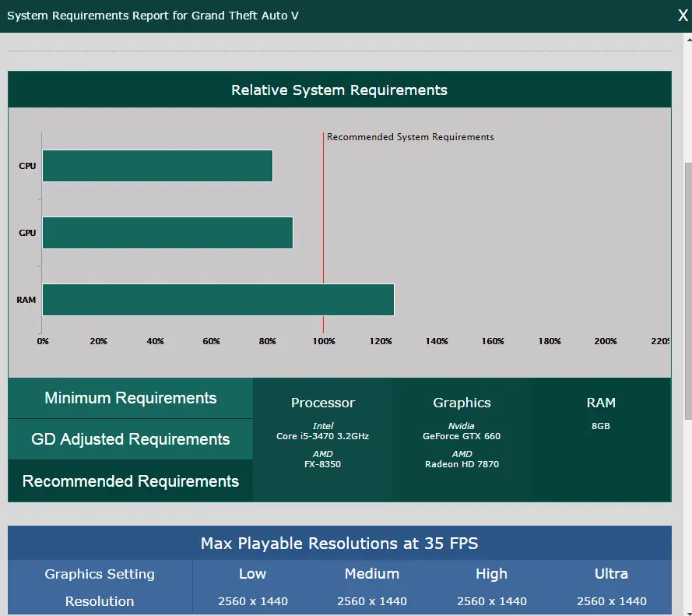This screenshot has height=616, width=692.
Task: Click the RAM axis label on chart
Action: click(x=26, y=300)
